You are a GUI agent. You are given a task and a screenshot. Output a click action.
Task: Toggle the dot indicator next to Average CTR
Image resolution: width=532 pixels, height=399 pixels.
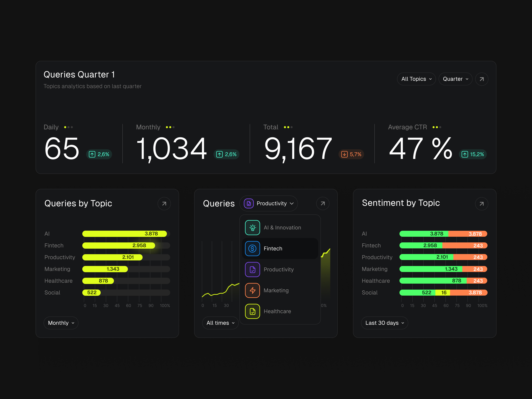click(434, 127)
